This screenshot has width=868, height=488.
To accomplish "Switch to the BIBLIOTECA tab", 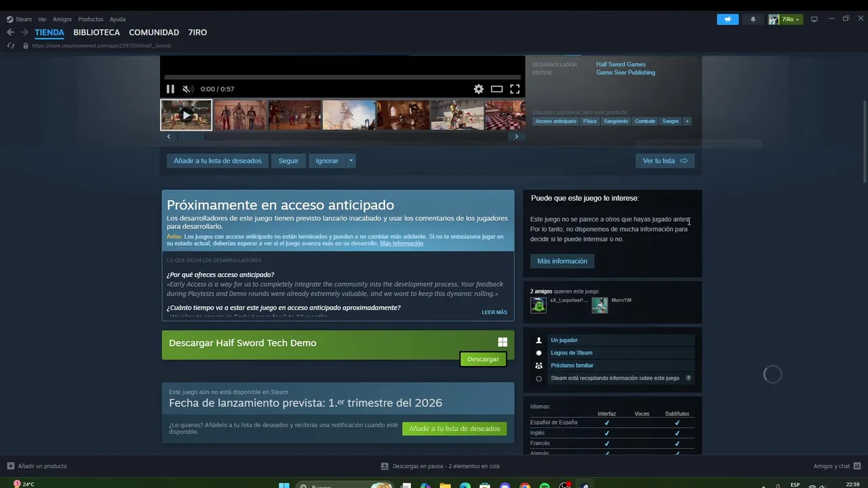I will tap(96, 33).
